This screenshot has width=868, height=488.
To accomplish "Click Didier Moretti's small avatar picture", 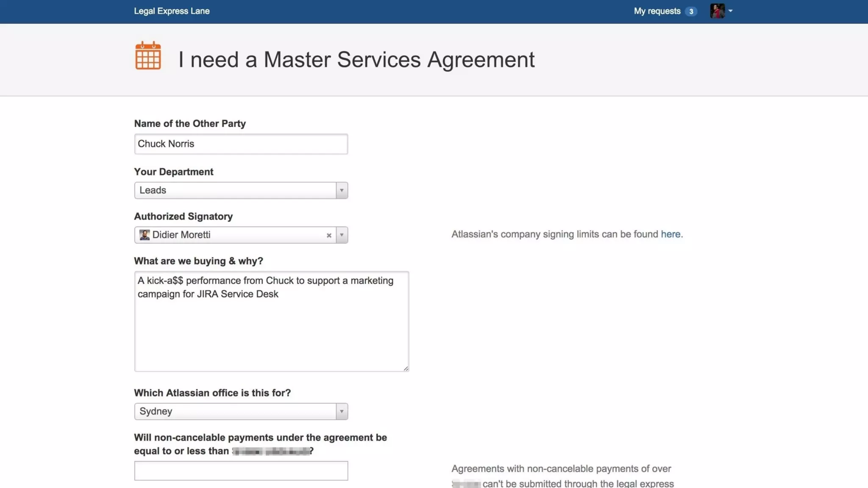I will (145, 235).
